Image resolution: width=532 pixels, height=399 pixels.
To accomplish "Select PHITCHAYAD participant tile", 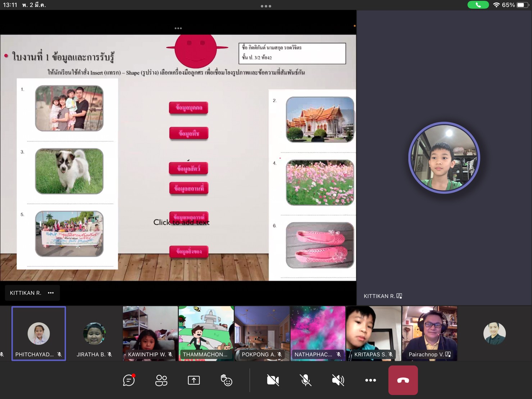I will click(39, 334).
